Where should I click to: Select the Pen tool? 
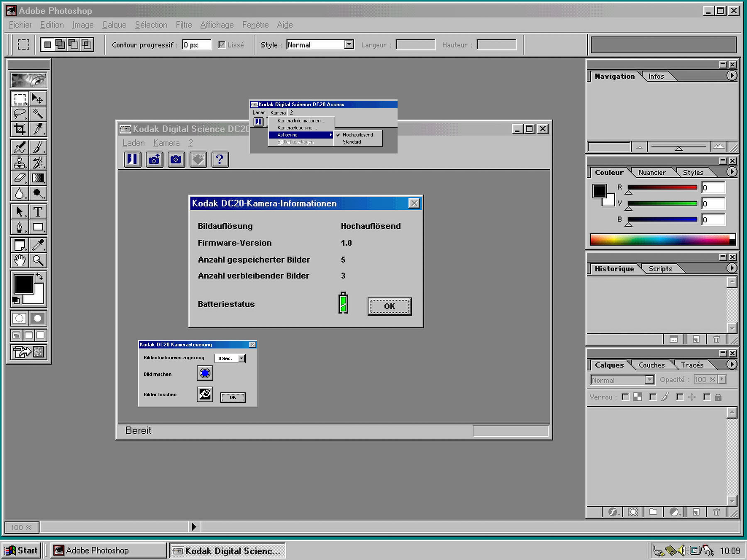click(x=20, y=227)
